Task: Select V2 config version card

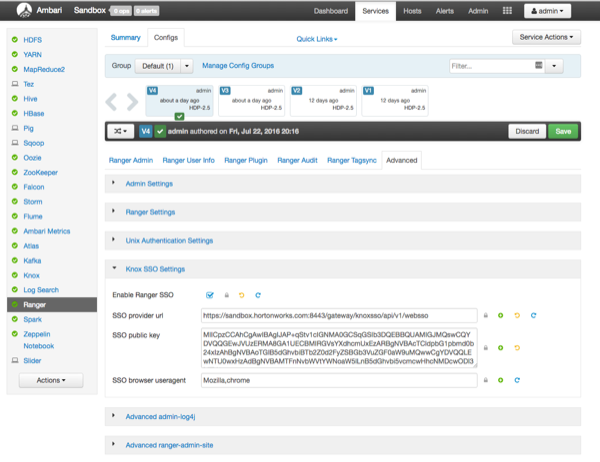Action: [323, 101]
